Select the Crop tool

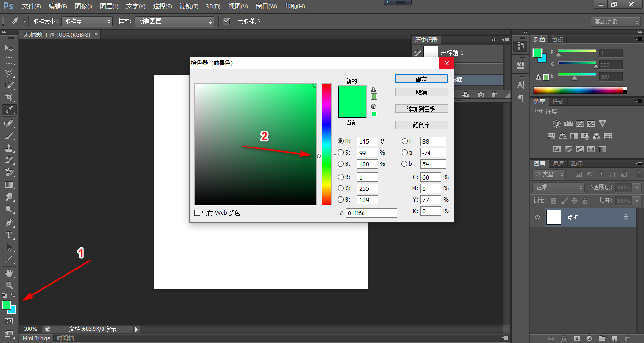9,98
